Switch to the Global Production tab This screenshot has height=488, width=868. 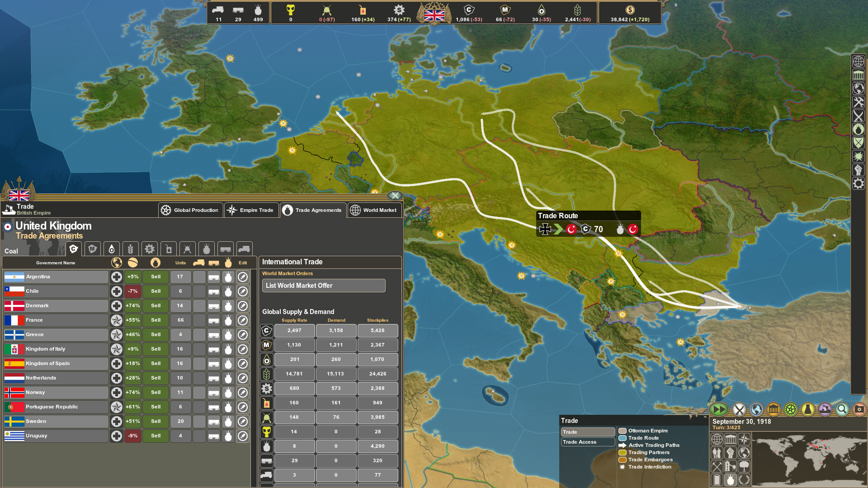[190, 210]
